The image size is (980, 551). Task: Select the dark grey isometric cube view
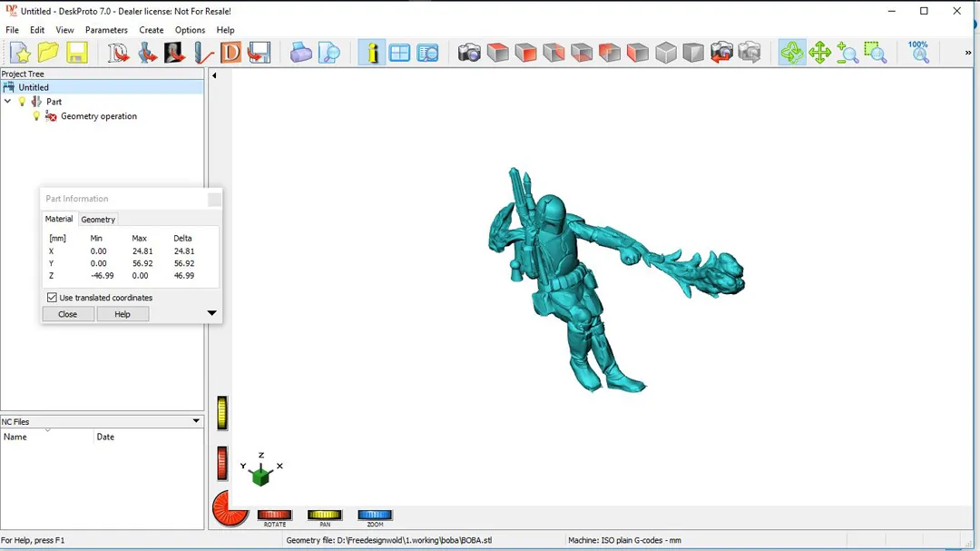(693, 53)
